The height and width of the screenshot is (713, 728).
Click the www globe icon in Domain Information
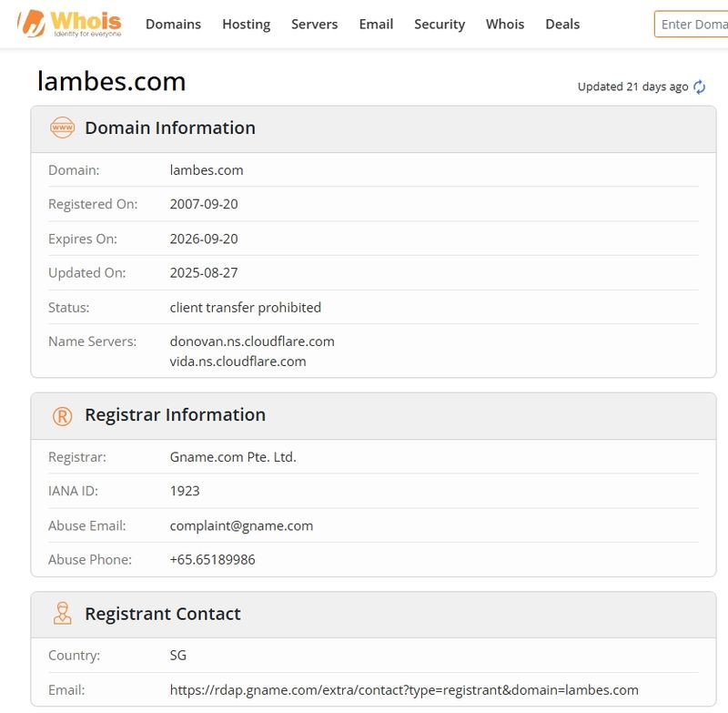[62, 127]
